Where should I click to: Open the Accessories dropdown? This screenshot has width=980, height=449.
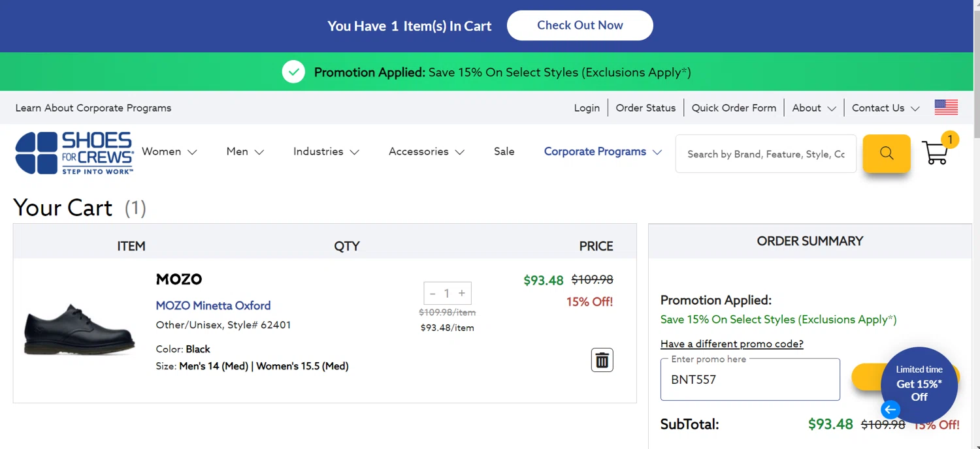pyautogui.click(x=427, y=151)
